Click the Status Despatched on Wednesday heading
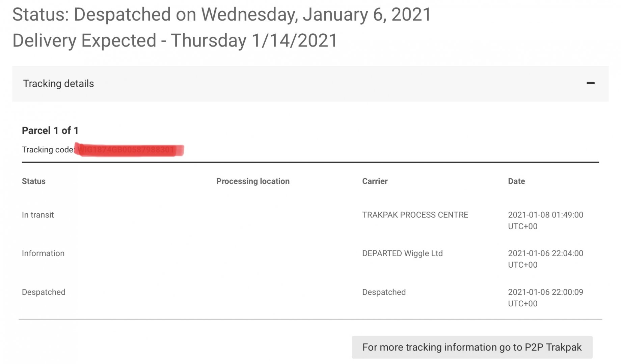 point(222,14)
